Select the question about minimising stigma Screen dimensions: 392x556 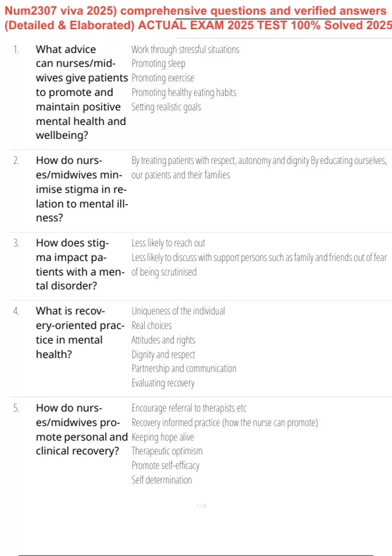click(81, 189)
